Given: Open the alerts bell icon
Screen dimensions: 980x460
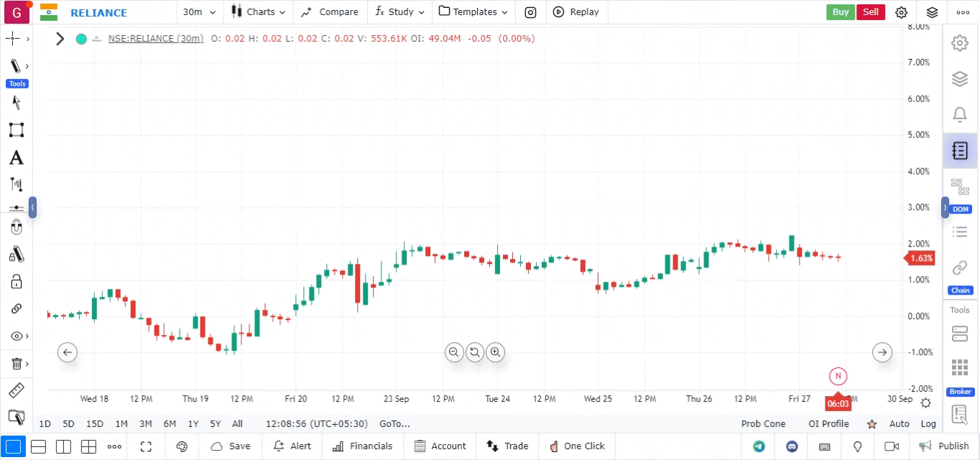Looking at the screenshot, I should pyautogui.click(x=959, y=114).
